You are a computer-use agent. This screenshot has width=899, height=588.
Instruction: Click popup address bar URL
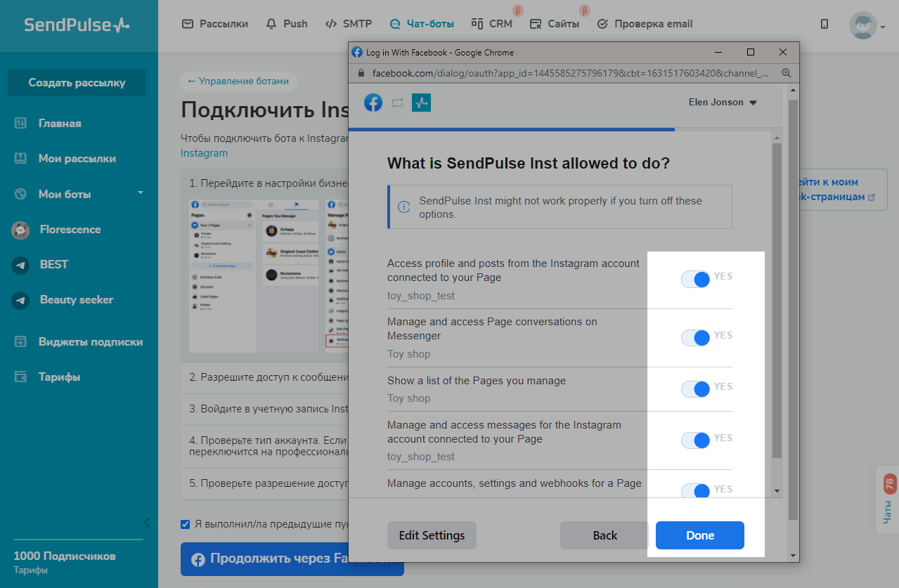point(570,72)
